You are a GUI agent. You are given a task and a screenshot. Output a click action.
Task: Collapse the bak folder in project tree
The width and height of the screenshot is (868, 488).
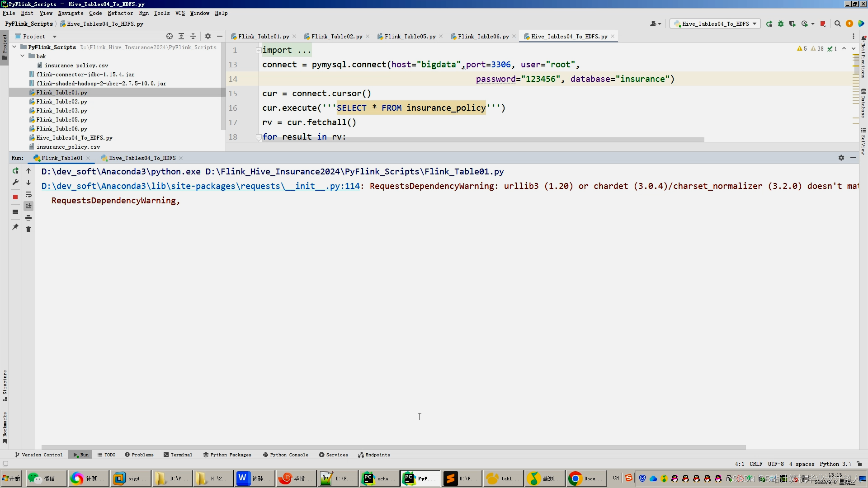(22, 56)
